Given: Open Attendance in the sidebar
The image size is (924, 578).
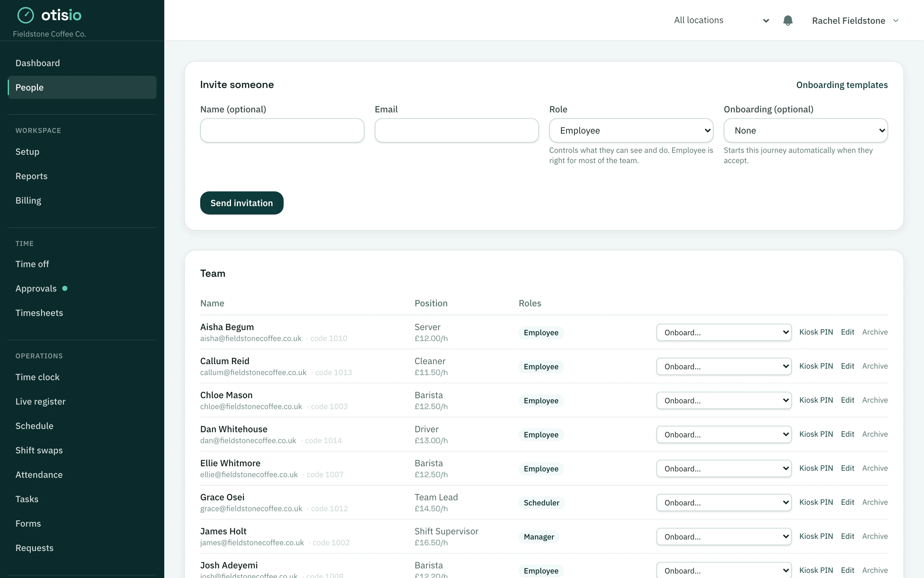Looking at the screenshot, I should [82, 475].
